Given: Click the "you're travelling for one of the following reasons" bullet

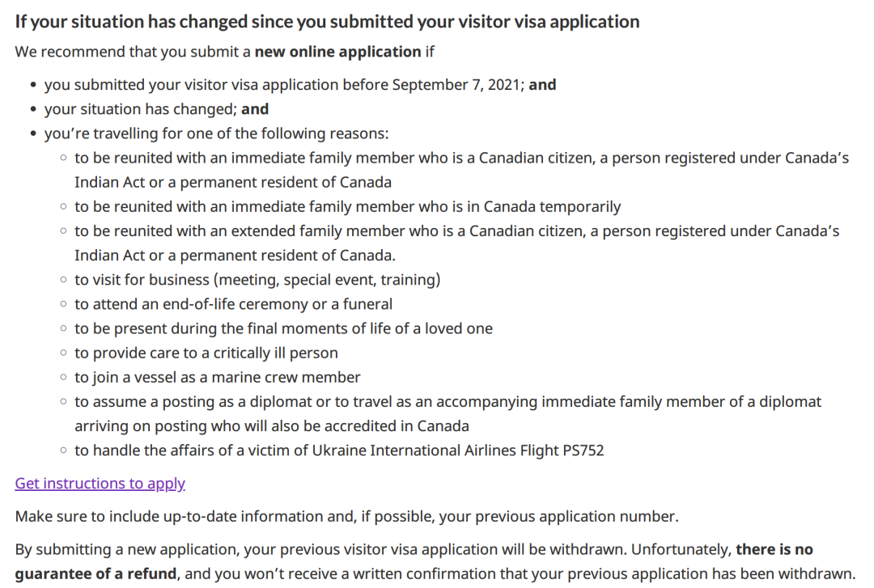Looking at the screenshot, I should [x=216, y=133].
